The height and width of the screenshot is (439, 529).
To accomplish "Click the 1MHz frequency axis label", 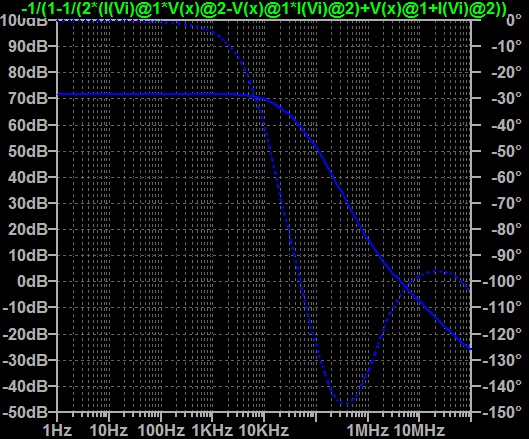I will tap(368, 431).
